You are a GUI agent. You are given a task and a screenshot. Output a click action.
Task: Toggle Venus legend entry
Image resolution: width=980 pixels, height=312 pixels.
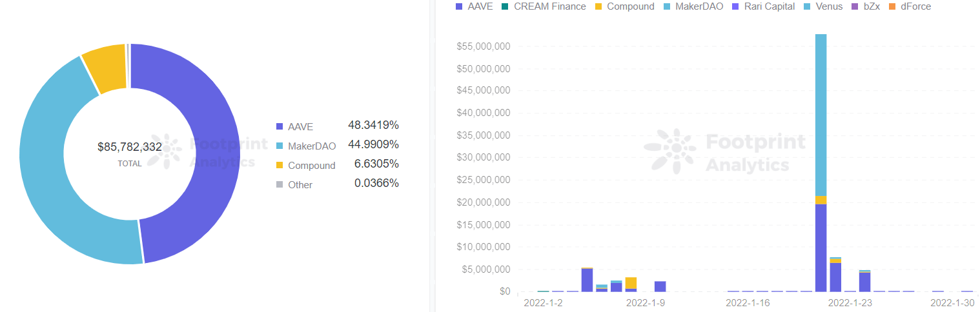tap(823, 6)
